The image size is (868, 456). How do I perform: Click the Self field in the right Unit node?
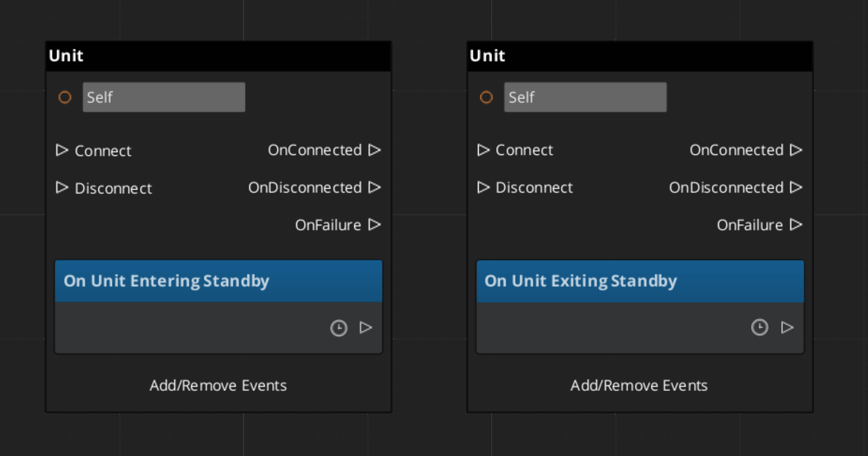[585, 98]
